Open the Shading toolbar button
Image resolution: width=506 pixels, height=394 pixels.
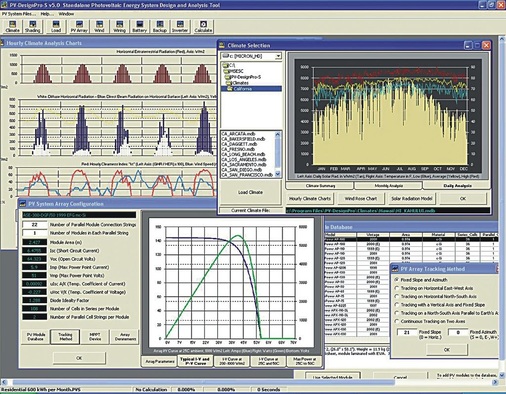pyautogui.click(x=32, y=26)
